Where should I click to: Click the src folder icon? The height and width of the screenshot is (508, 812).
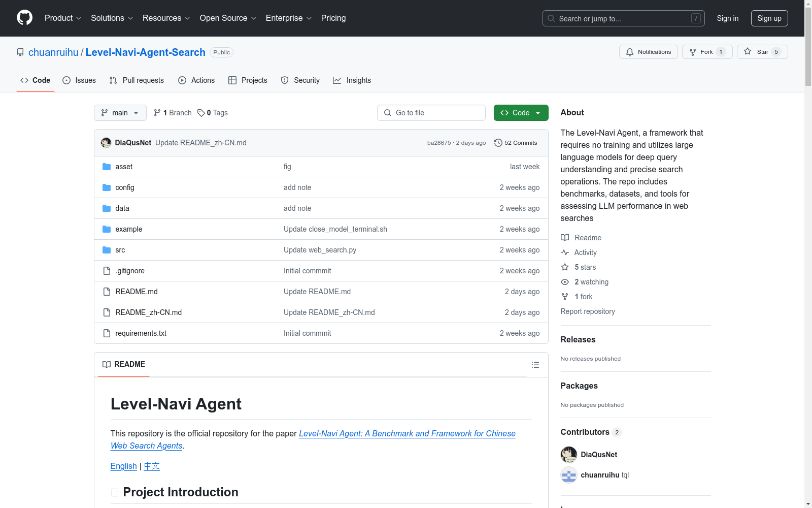(107, 250)
